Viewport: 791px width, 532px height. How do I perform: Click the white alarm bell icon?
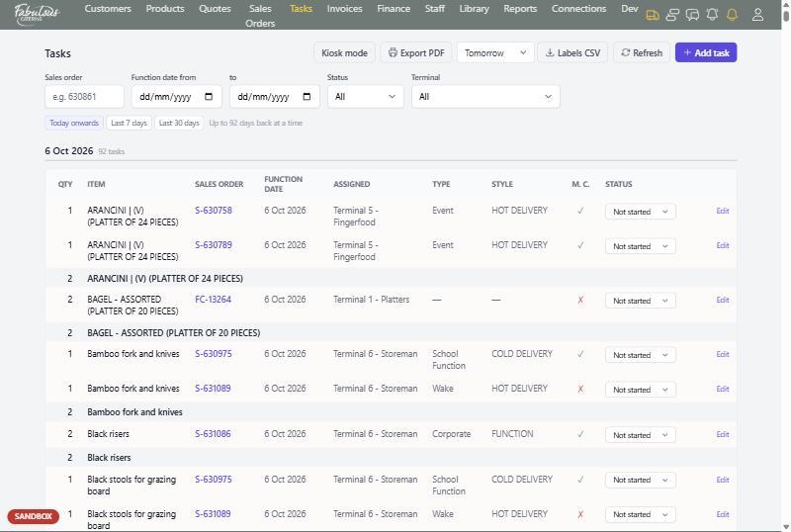click(x=712, y=15)
